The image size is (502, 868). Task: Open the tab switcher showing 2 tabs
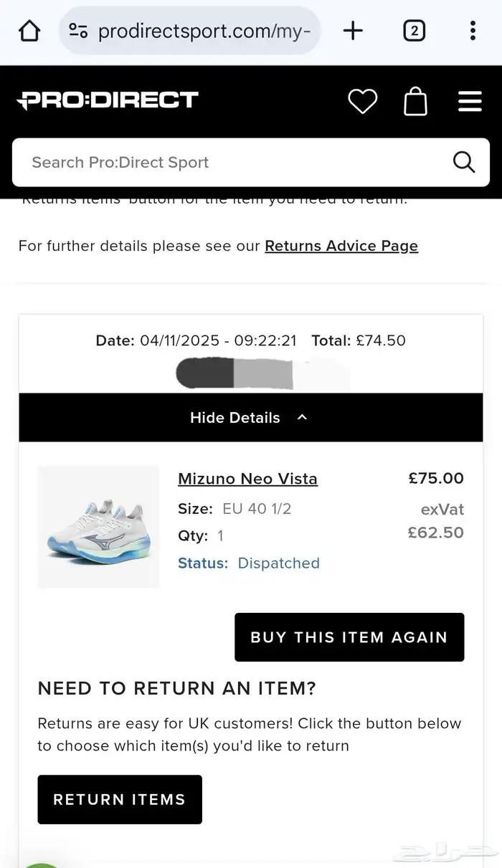pos(415,31)
